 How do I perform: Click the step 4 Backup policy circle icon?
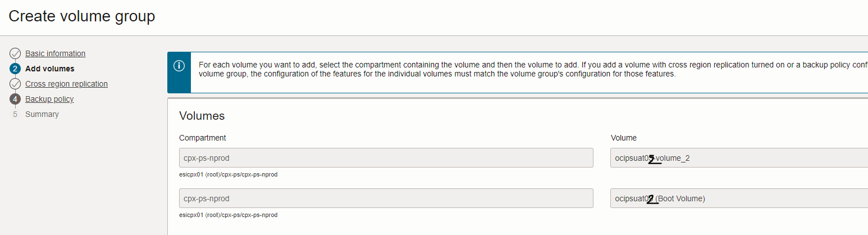(x=15, y=99)
